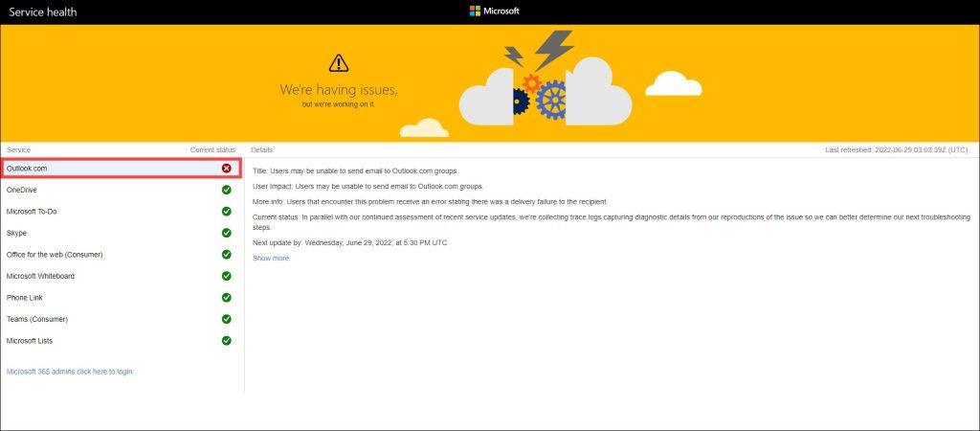
Task: Select the Outlook.com service row
Action: (122, 169)
